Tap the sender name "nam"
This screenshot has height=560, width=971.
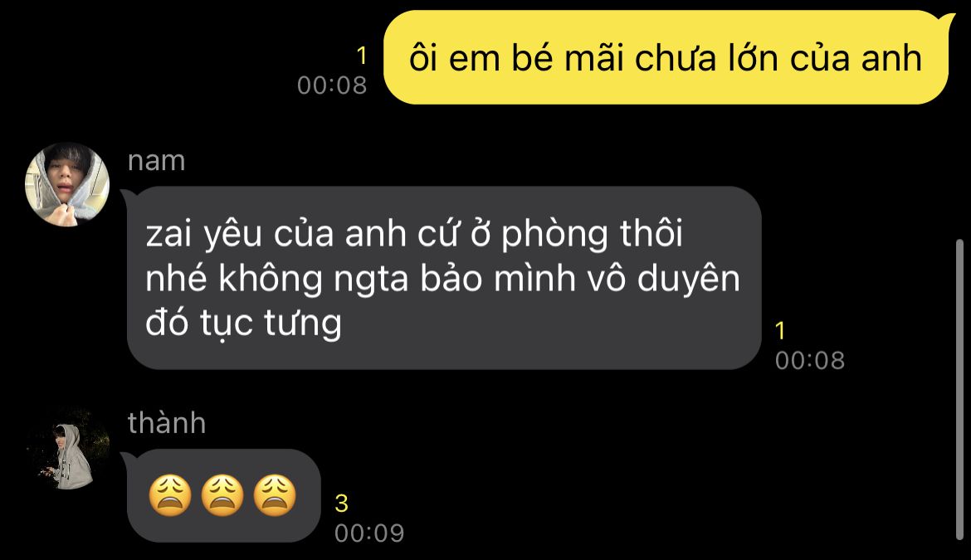coord(156,161)
